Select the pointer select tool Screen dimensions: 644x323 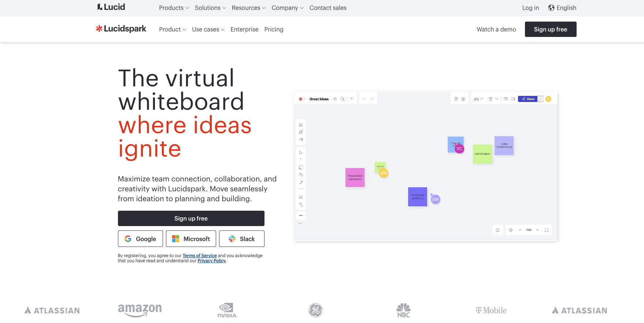click(301, 153)
